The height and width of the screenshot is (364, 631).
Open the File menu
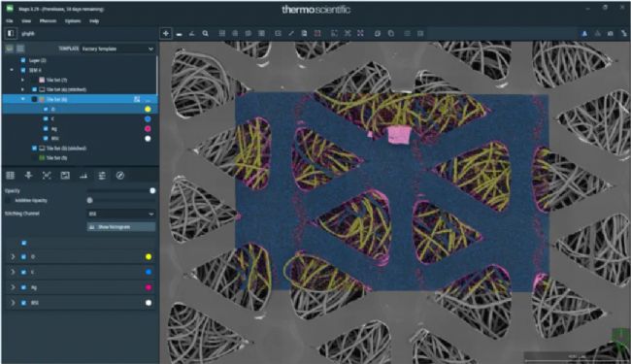10,21
